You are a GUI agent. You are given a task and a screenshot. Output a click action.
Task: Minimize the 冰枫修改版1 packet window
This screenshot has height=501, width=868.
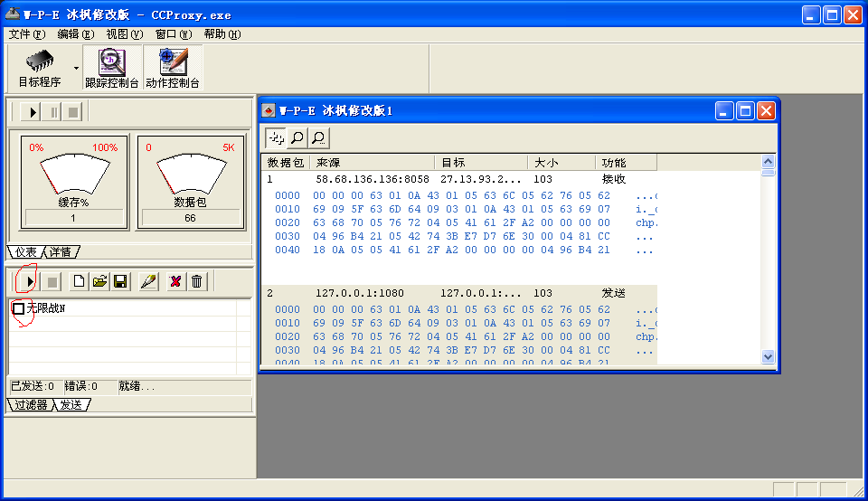coord(724,111)
